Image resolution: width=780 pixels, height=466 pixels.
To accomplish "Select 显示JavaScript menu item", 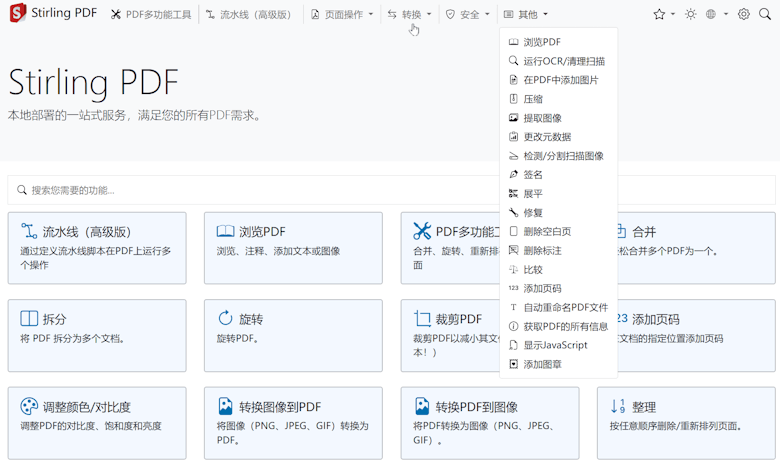I will click(559, 345).
